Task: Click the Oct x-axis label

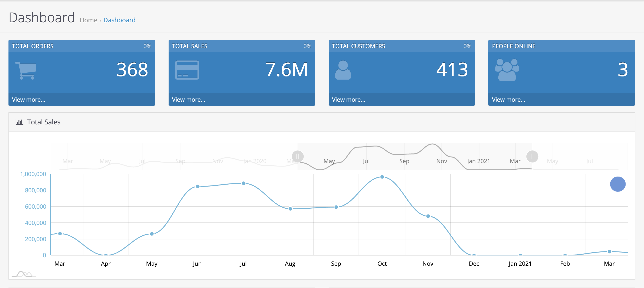Action: pos(382,263)
